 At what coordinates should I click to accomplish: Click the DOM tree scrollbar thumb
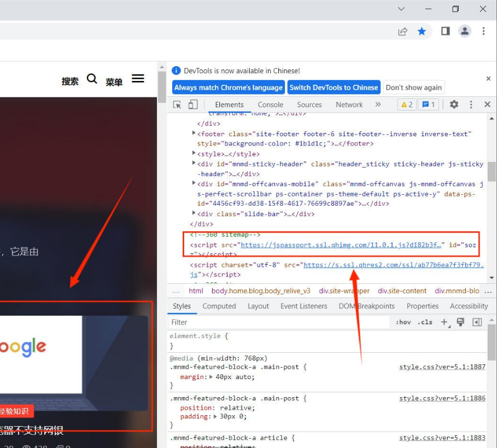[492, 171]
